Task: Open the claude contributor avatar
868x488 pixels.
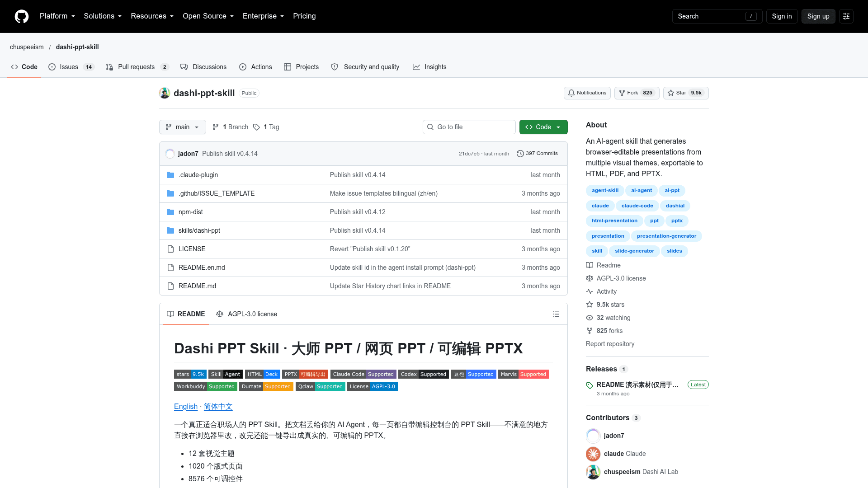Action: tap(593, 454)
